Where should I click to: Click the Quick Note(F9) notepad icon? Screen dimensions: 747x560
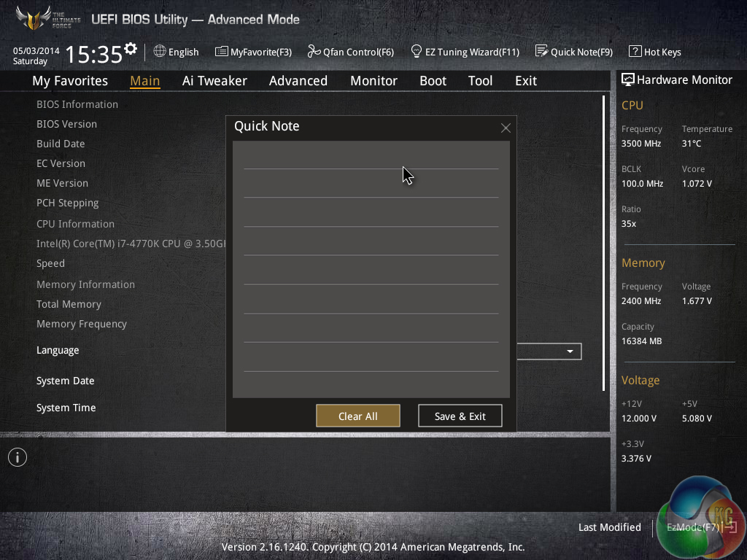point(542,52)
